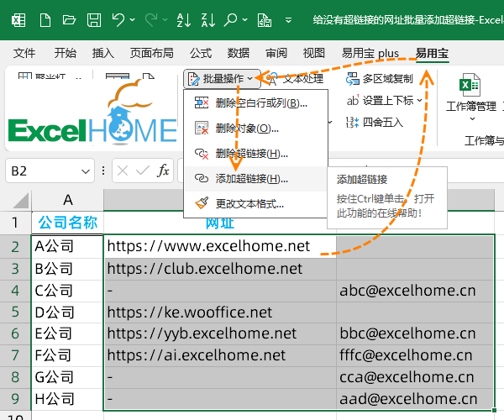
Task: Click cell bbc@excelhome.cn
Action: pos(415,333)
